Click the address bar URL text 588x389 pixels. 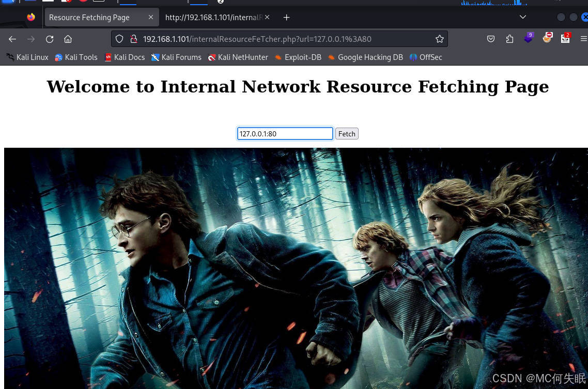point(257,39)
